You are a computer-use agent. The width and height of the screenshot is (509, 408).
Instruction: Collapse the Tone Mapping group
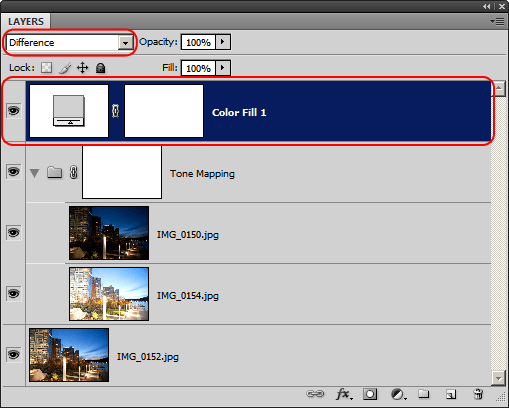(35, 173)
